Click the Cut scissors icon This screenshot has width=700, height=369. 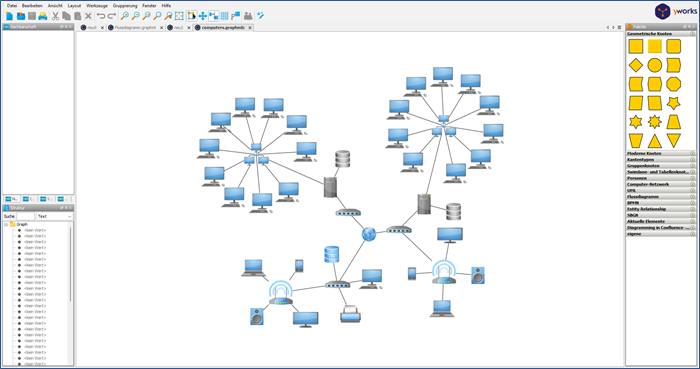[x=55, y=16]
